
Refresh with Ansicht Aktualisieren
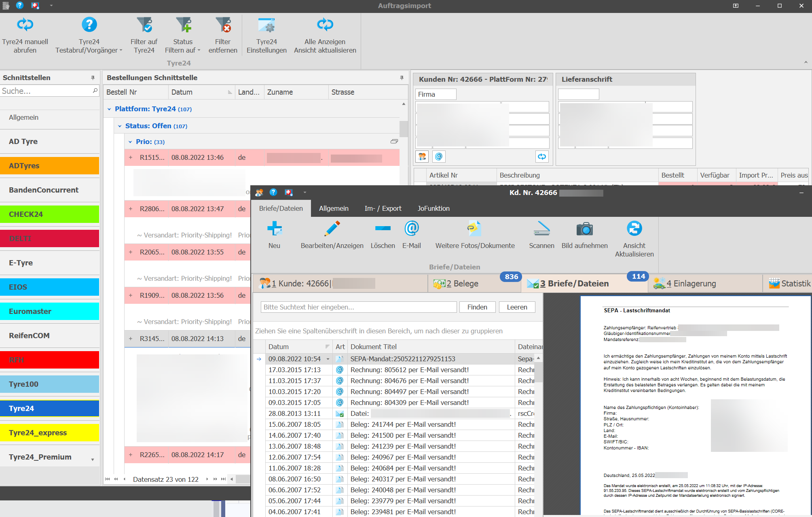634,239
